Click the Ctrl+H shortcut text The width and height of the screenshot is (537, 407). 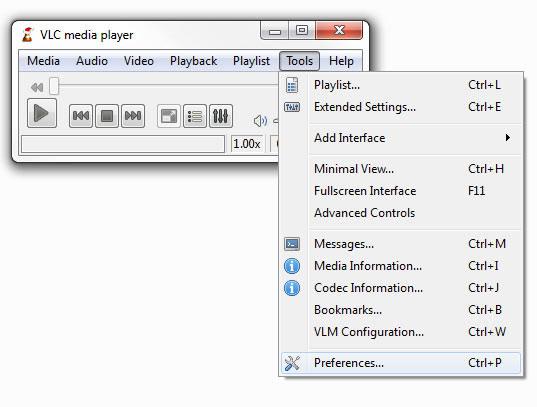(486, 169)
